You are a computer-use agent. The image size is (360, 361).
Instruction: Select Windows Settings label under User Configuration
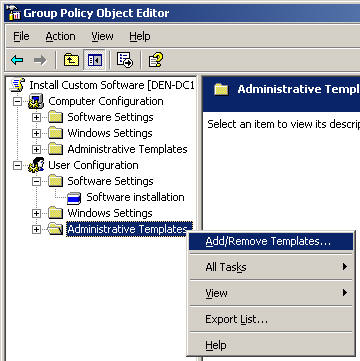110,213
